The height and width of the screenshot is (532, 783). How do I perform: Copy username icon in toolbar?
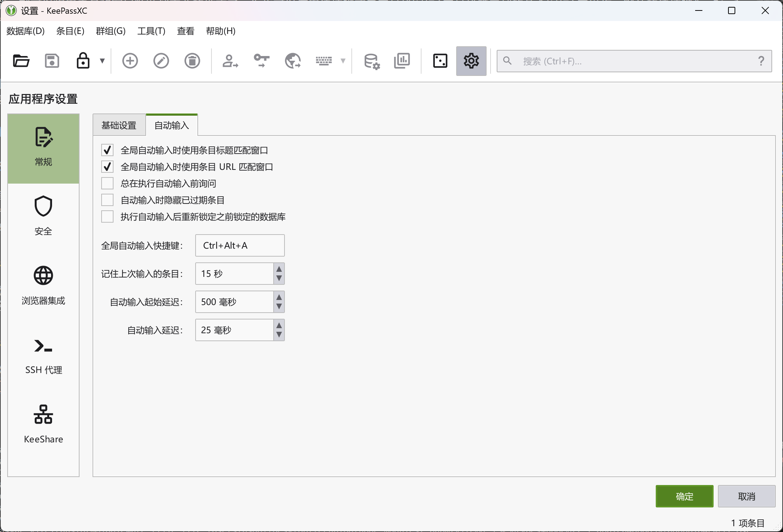[x=230, y=61]
